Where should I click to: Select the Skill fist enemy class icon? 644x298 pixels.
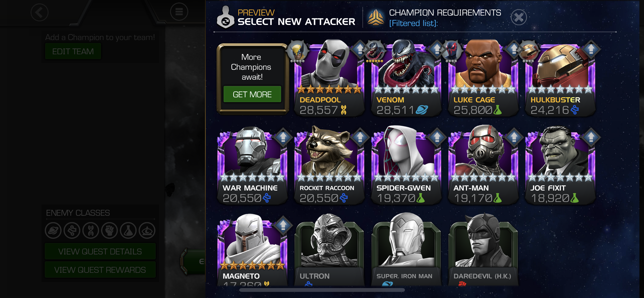tap(109, 231)
